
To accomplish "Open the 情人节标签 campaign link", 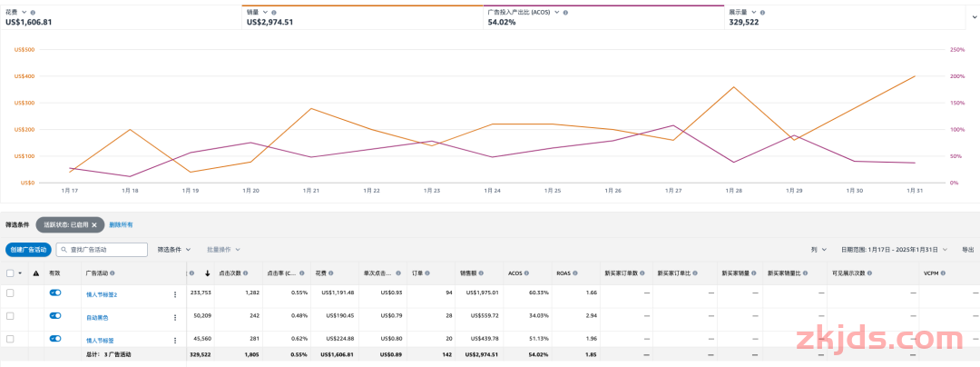I will [100, 341].
